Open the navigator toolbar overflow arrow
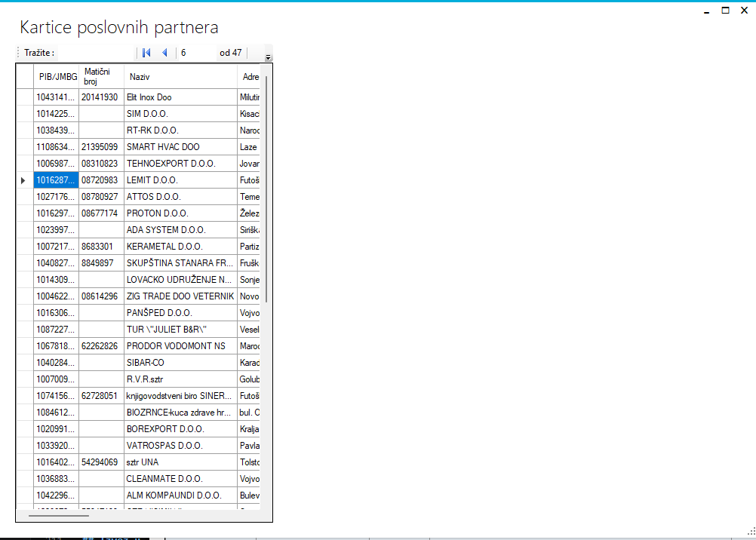 268,54
